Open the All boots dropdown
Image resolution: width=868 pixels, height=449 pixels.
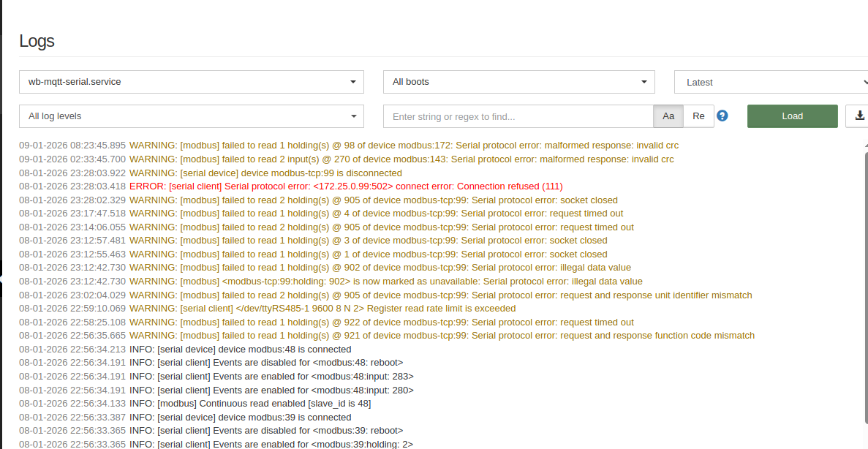tap(518, 82)
